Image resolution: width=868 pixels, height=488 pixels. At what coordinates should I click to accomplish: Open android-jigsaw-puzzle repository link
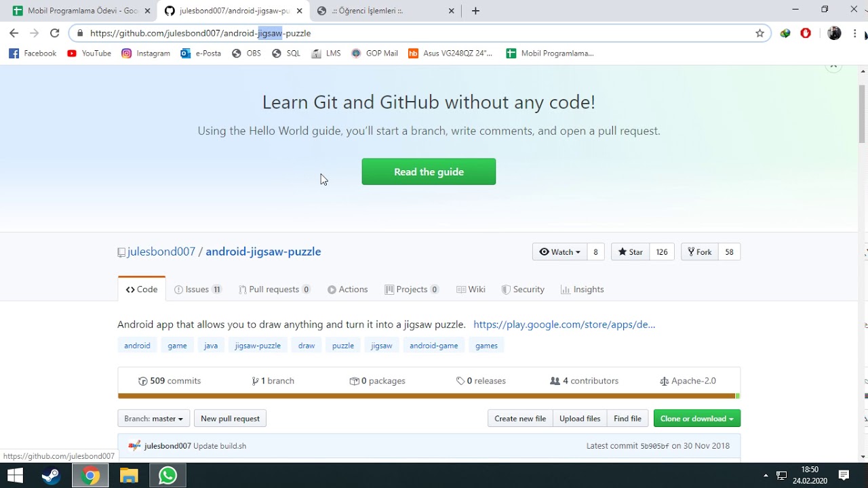pyautogui.click(x=263, y=251)
